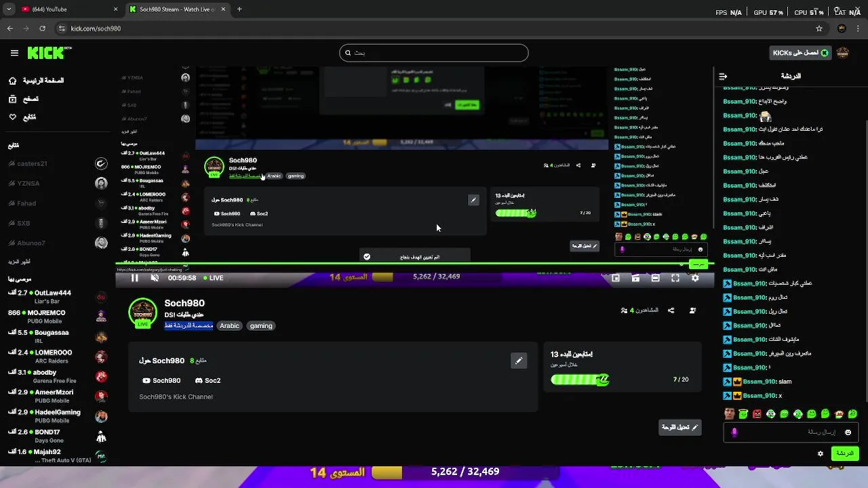868x488 pixels.
Task: Open AmeerMzori recommended channel
Action: click(58, 396)
